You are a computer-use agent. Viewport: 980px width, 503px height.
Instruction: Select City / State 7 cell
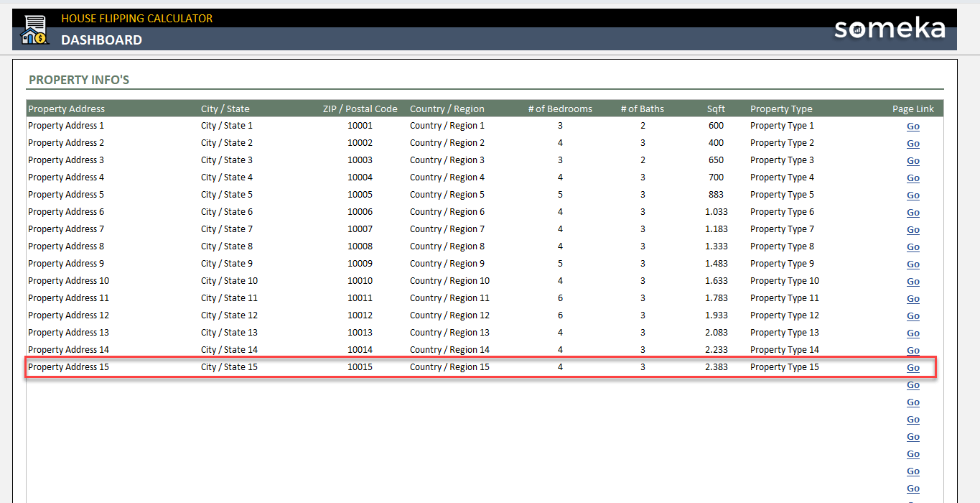click(x=227, y=229)
